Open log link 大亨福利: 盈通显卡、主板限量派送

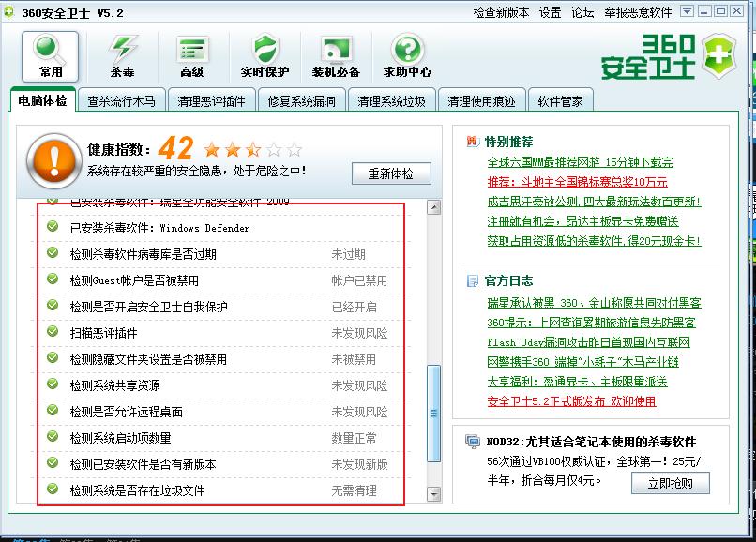click(x=577, y=382)
